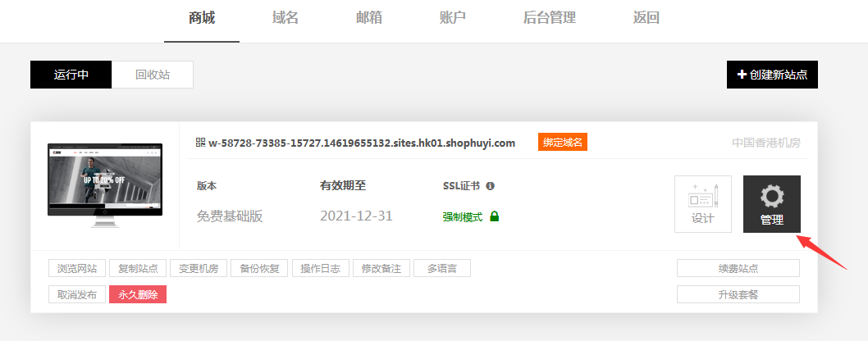Open the site URL link
The image size is (868, 341).
coord(361,143)
